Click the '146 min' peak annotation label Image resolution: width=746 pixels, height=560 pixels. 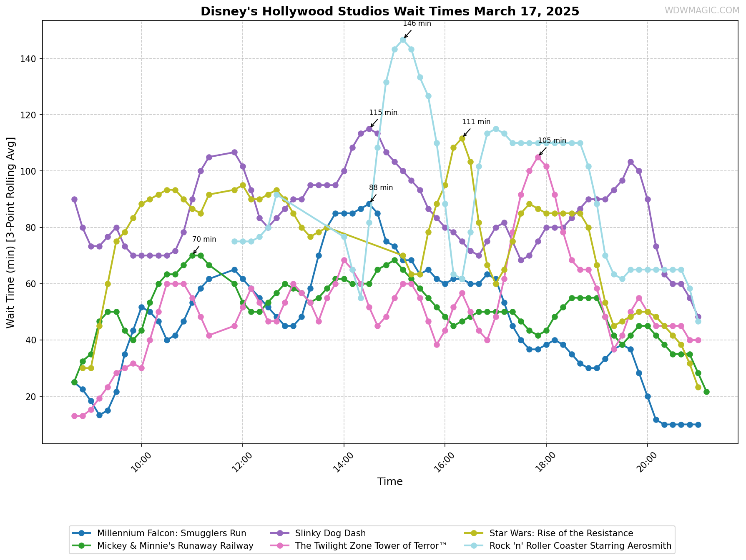coord(417,24)
